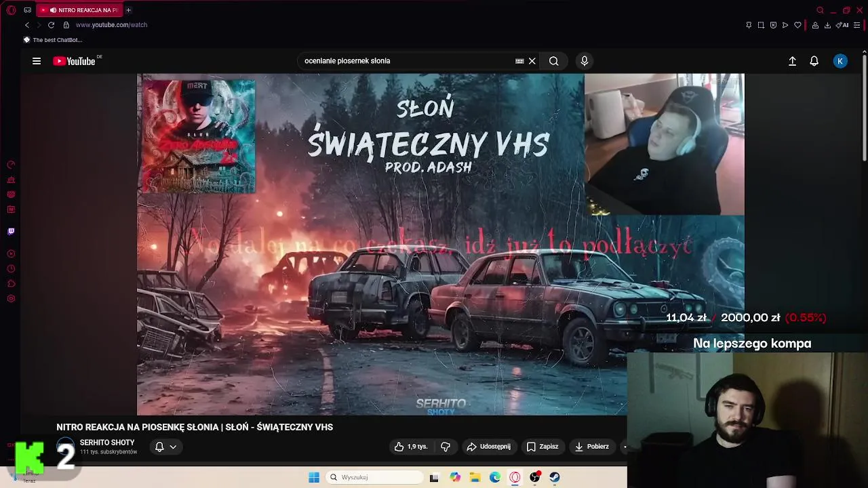Open the browser downloads icon
The height and width of the screenshot is (488, 868).
pos(827,25)
